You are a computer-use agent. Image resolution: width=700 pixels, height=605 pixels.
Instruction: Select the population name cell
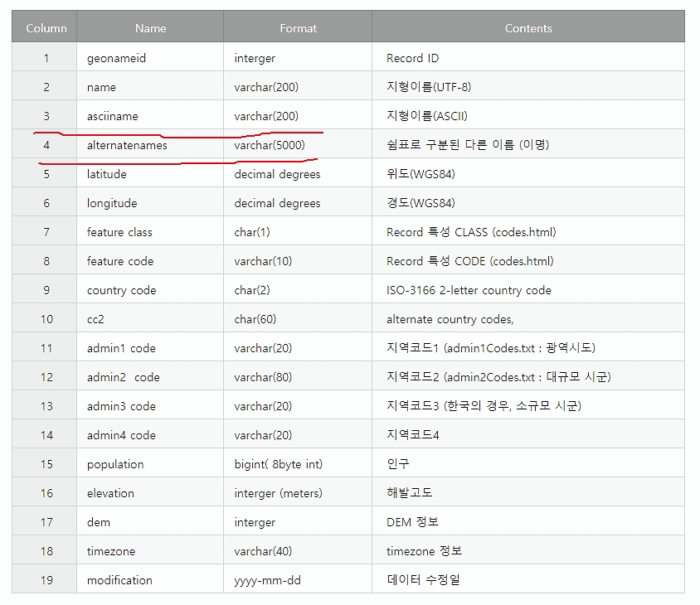(x=115, y=464)
